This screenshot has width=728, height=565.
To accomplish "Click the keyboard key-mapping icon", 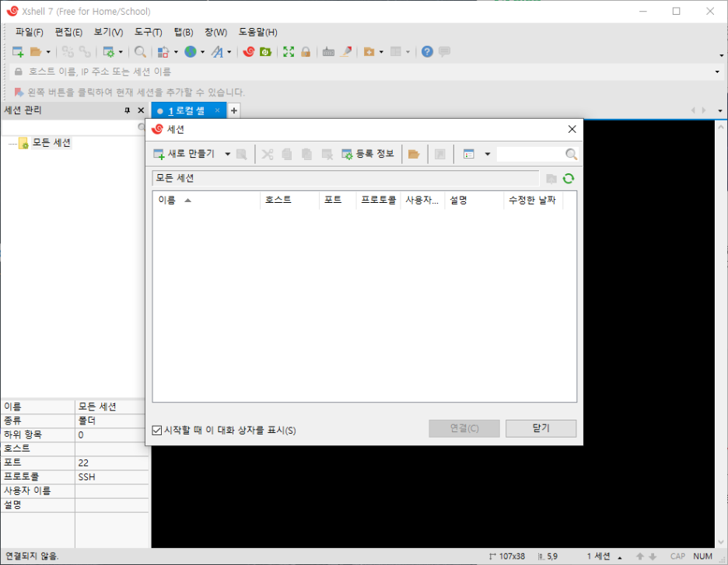I will tap(328, 51).
